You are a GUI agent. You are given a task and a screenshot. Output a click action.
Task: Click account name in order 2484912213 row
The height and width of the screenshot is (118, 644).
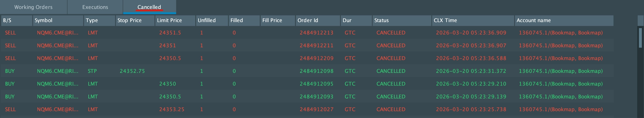(x=561, y=33)
